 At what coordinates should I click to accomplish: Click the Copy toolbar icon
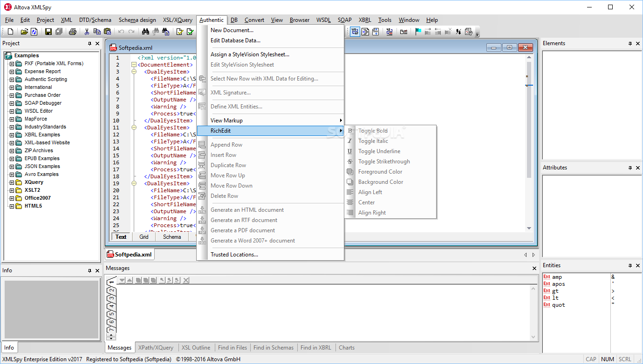[x=97, y=32]
